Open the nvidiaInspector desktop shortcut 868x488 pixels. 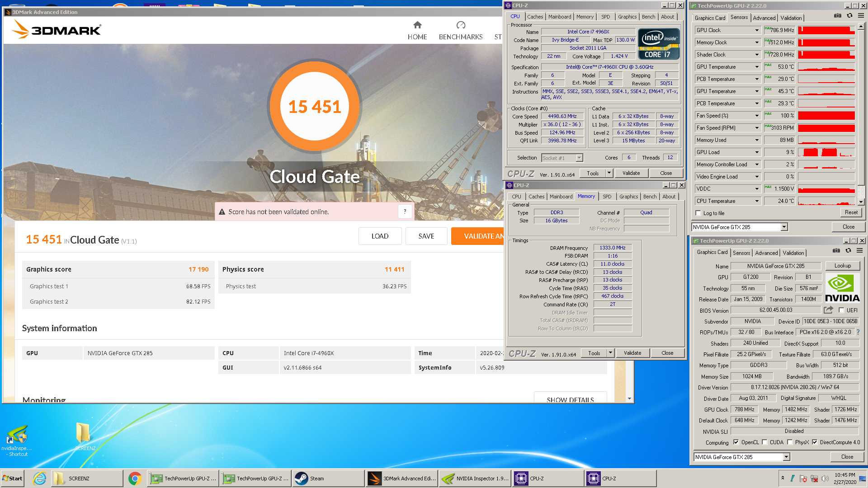click(x=17, y=441)
